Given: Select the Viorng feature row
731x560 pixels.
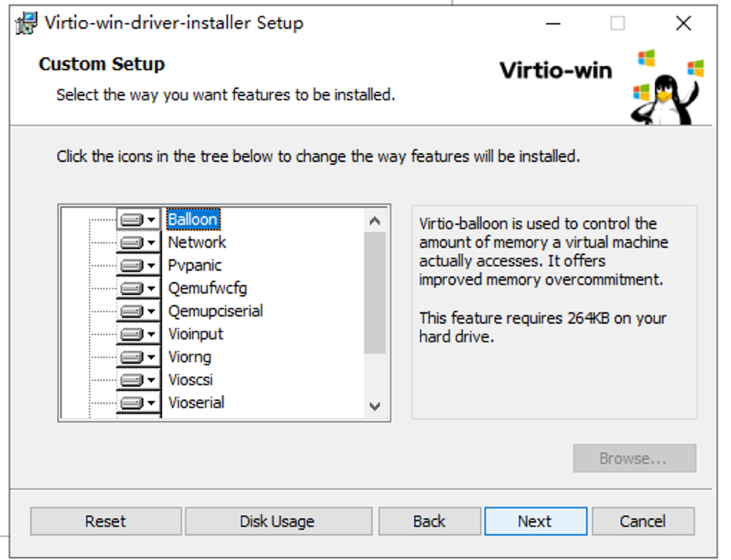Looking at the screenshot, I should (x=189, y=357).
